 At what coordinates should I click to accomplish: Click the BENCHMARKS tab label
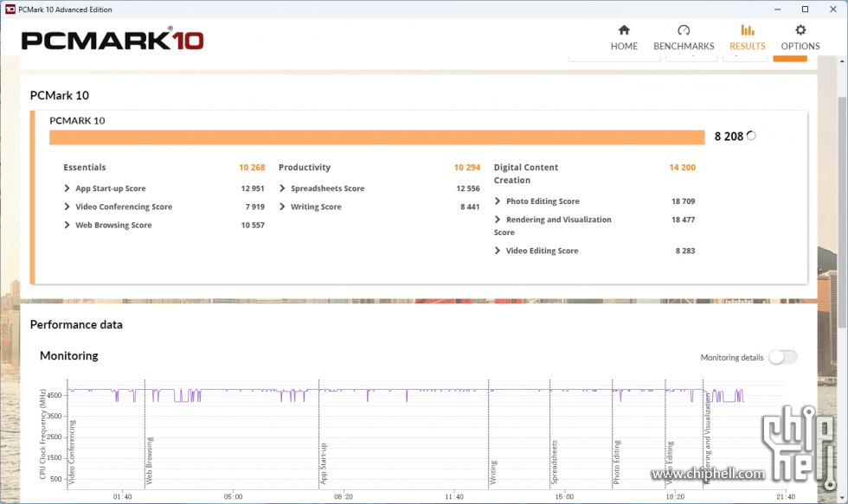(x=684, y=46)
